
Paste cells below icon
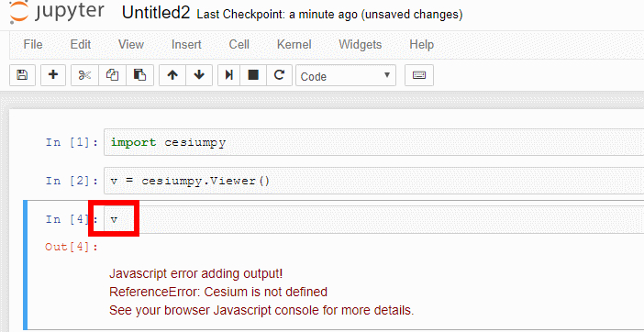click(x=139, y=75)
